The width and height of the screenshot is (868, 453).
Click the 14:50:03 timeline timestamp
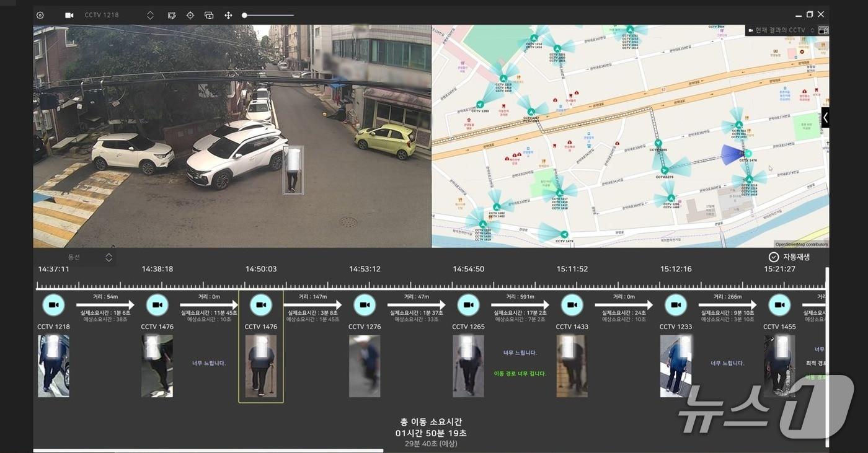point(261,269)
